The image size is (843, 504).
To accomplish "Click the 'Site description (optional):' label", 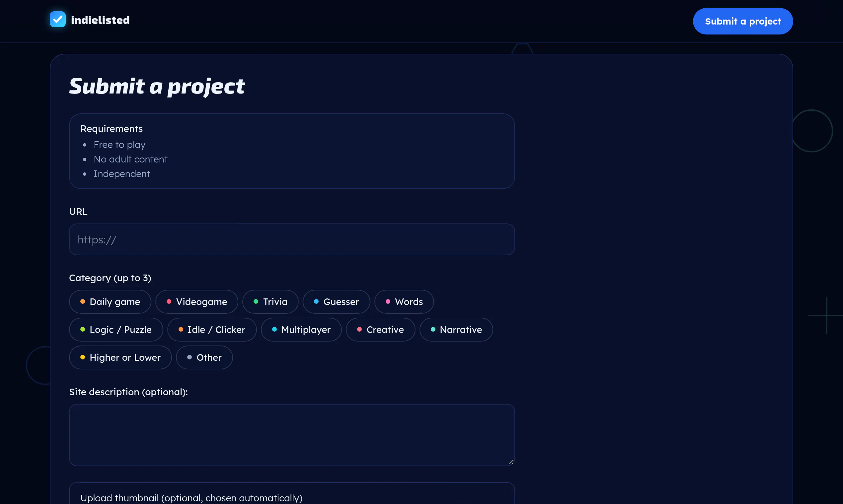I will 128,392.
